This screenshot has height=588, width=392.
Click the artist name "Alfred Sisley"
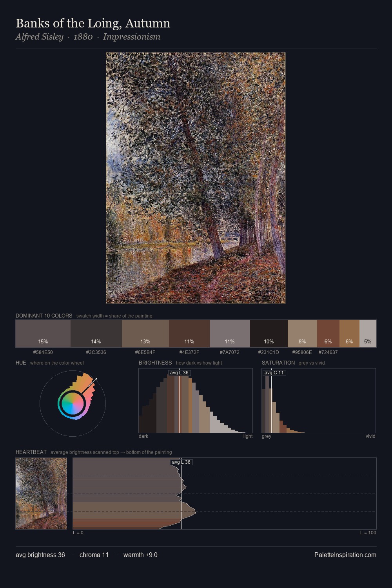pos(39,37)
